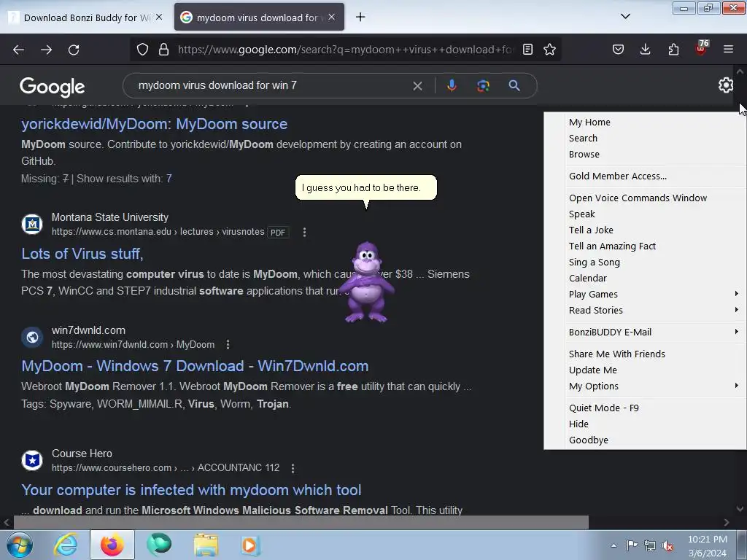Open Your computer is infected link
This screenshot has width=747, height=560.
coord(191,490)
